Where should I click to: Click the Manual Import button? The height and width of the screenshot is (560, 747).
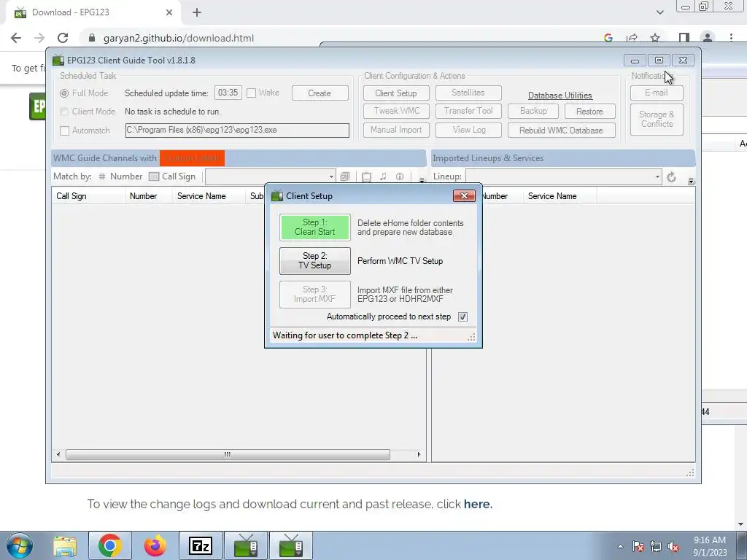pyautogui.click(x=396, y=130)
